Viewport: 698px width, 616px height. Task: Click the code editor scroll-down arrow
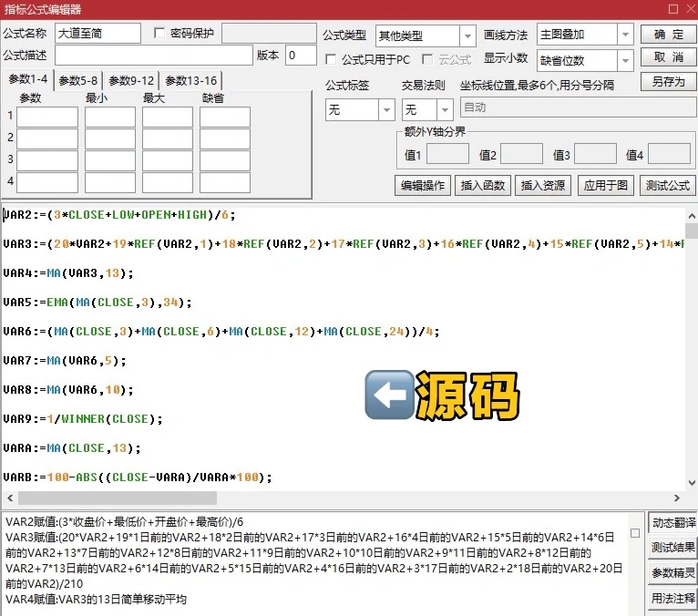pos(692,482)
